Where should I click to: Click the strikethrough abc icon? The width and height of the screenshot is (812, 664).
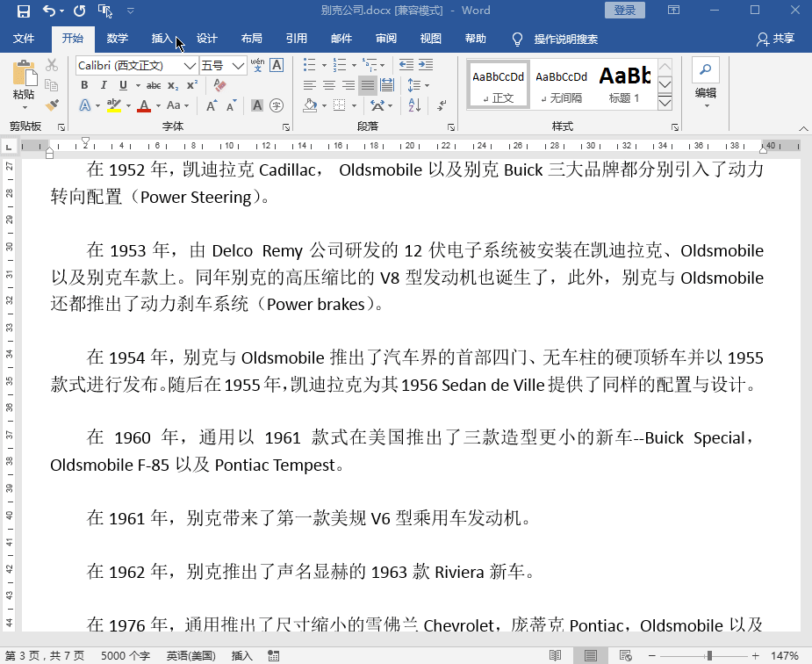(x=154, y=85)
